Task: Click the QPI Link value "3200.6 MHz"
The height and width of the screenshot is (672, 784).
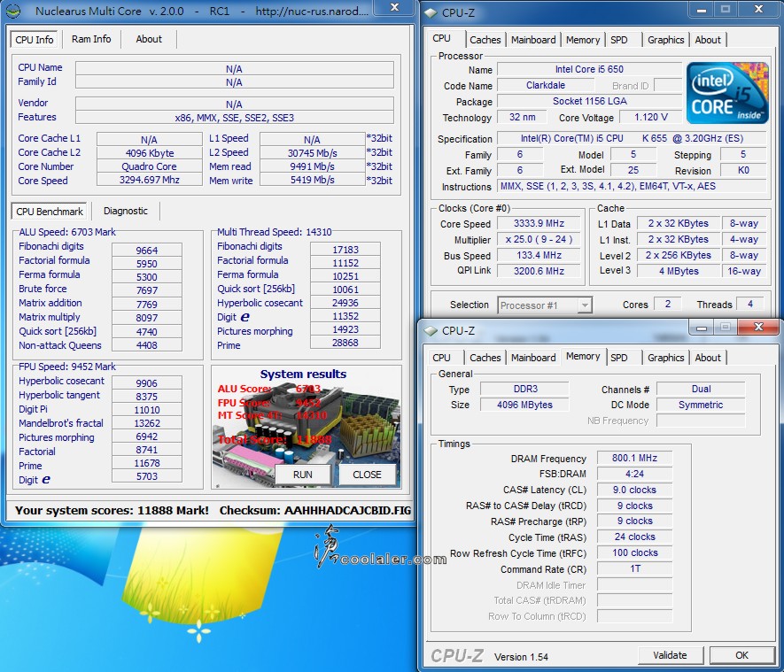Action: tap(539, 271)
